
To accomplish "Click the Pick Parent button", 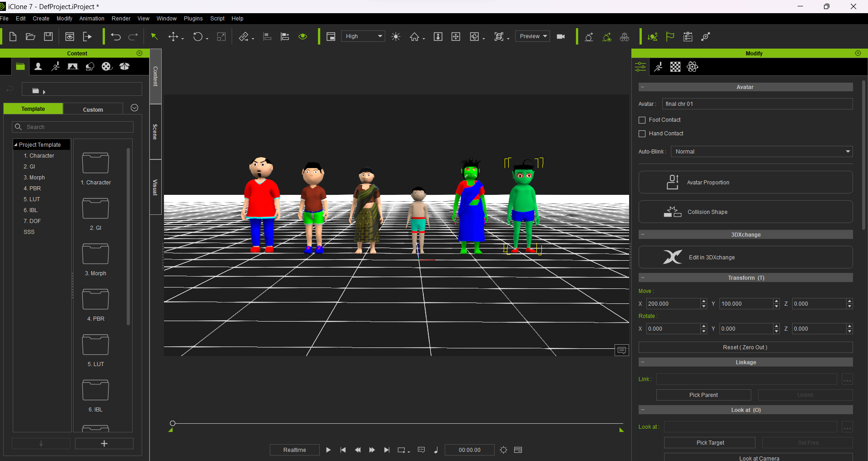I will click(x=703, y=395).
